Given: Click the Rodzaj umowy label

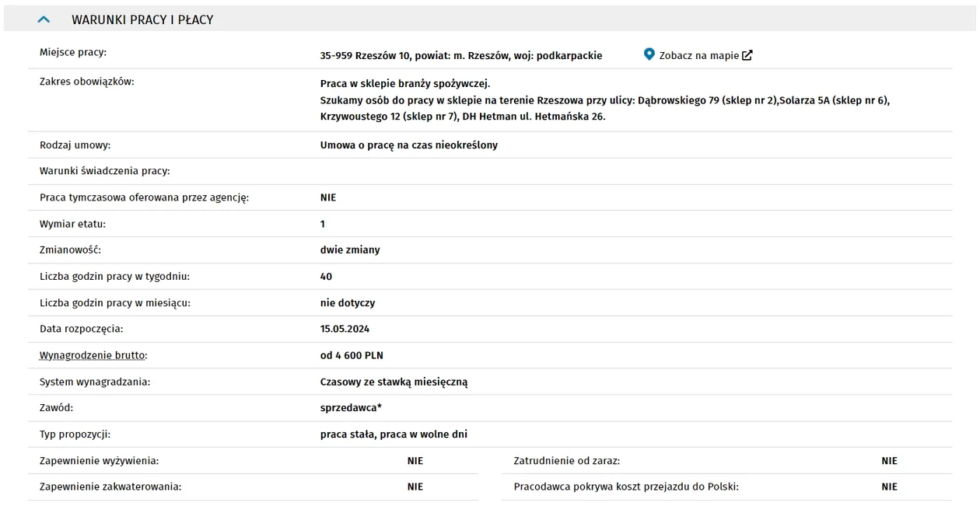Looking at the screenshot, I should (75, 145).
